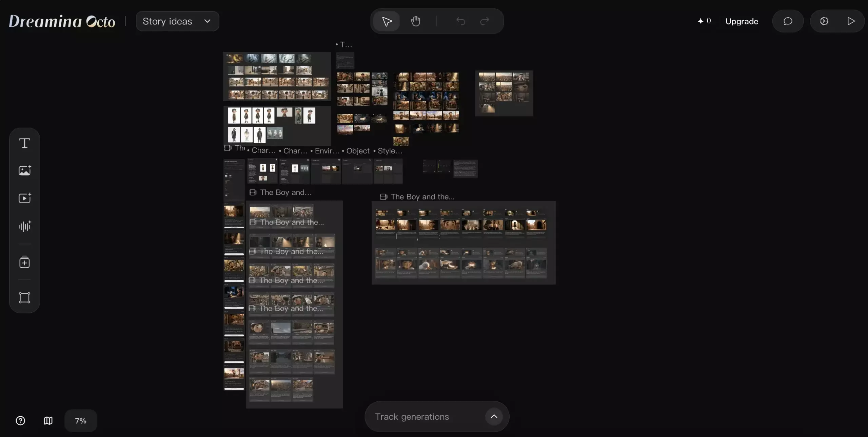Switch to the hand pan tool
Screen dimensions: 868x437
pyautogui.click(x=415, y=21)
